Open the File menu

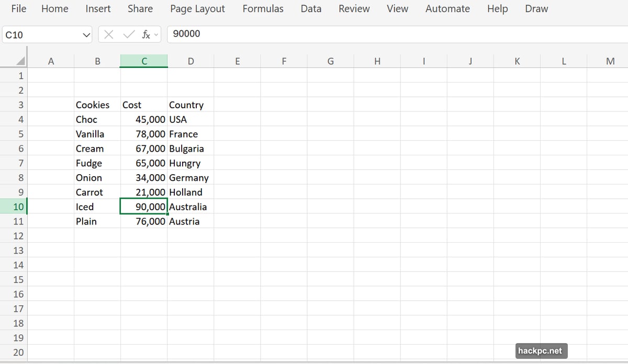point(18,8)
